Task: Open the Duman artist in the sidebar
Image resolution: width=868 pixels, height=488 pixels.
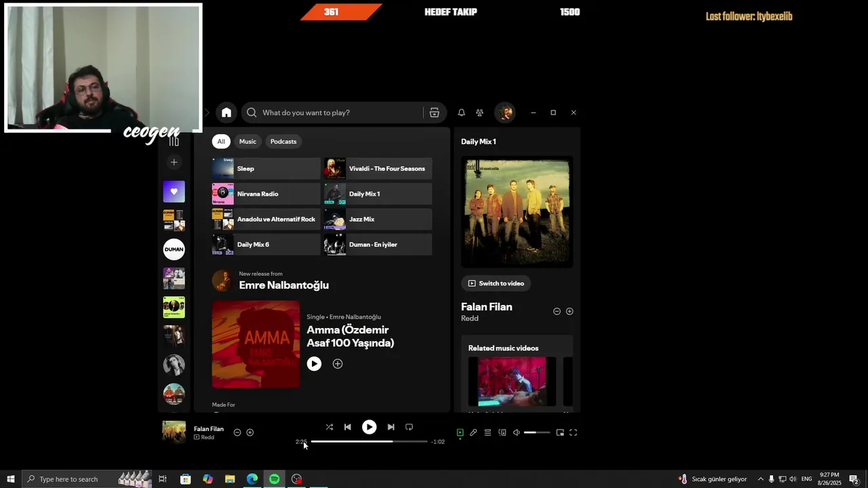Action: click(x=174, y=249)
